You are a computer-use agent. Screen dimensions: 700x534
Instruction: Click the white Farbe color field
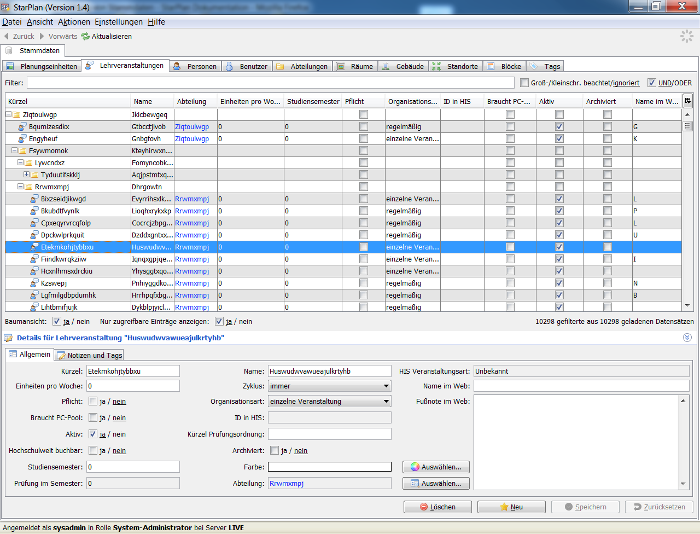point(330,467)
